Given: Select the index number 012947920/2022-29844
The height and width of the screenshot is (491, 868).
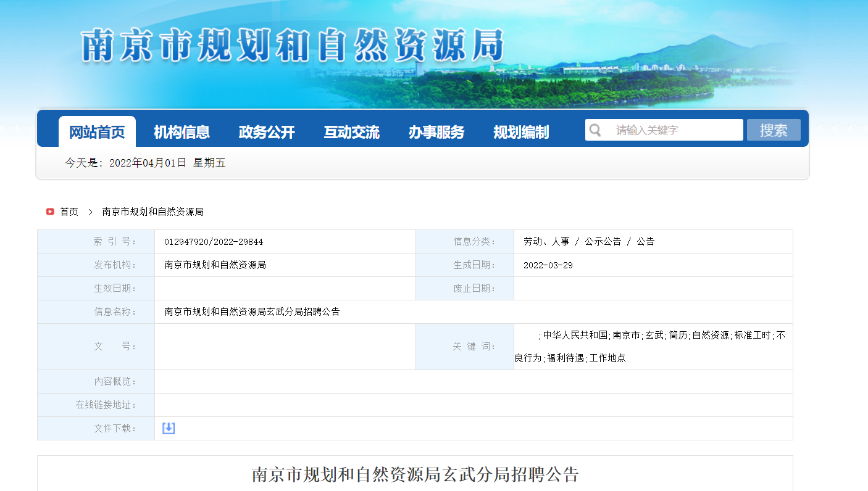Looking at the screenshot, I should 214,242.
